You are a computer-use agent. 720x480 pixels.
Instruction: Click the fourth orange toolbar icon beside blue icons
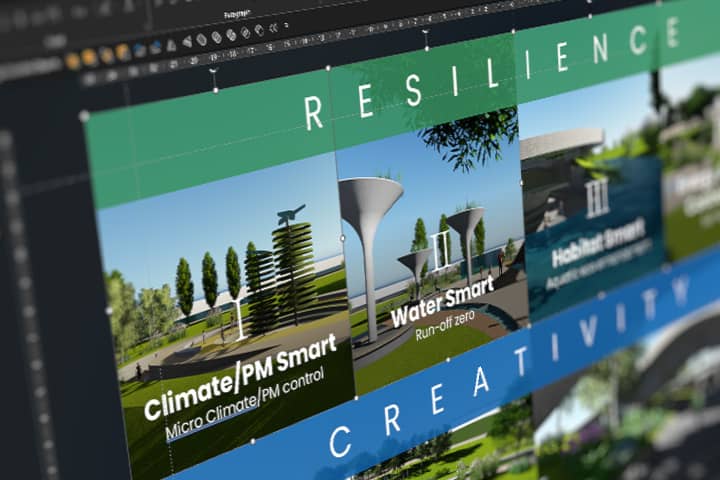tap(123, 51)
